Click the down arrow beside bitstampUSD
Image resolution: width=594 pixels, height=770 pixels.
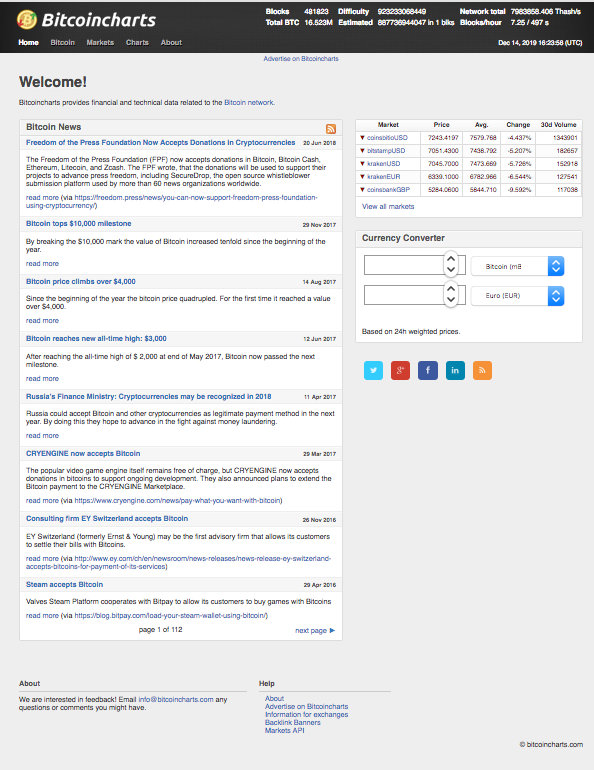pos(362,151)
